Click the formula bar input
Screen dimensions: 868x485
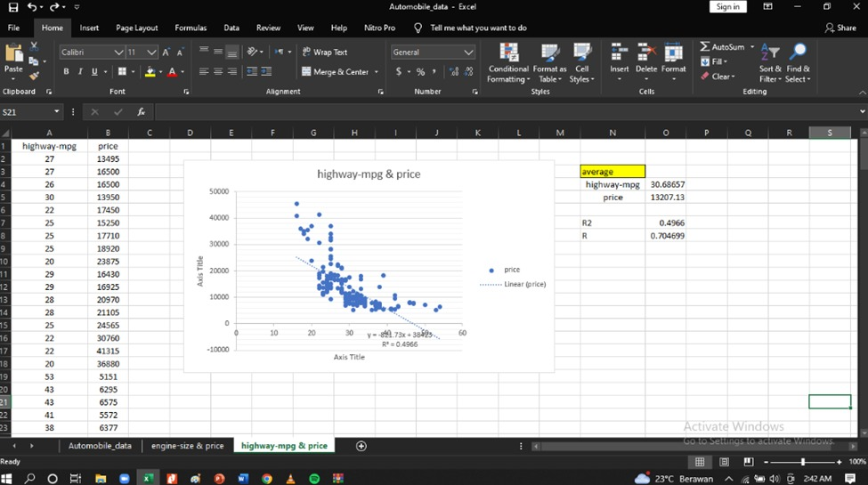coord(506,112)
